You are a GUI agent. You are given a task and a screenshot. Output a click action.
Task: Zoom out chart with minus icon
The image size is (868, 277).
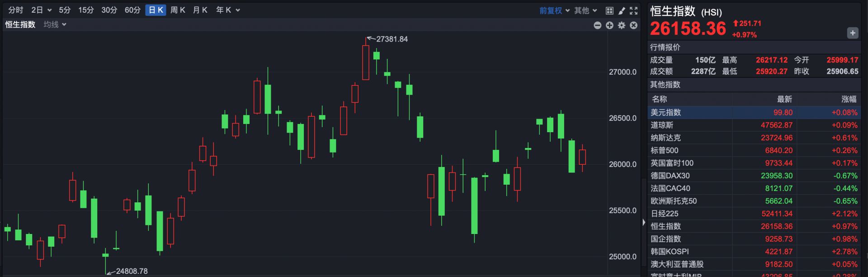coord(597,25)
